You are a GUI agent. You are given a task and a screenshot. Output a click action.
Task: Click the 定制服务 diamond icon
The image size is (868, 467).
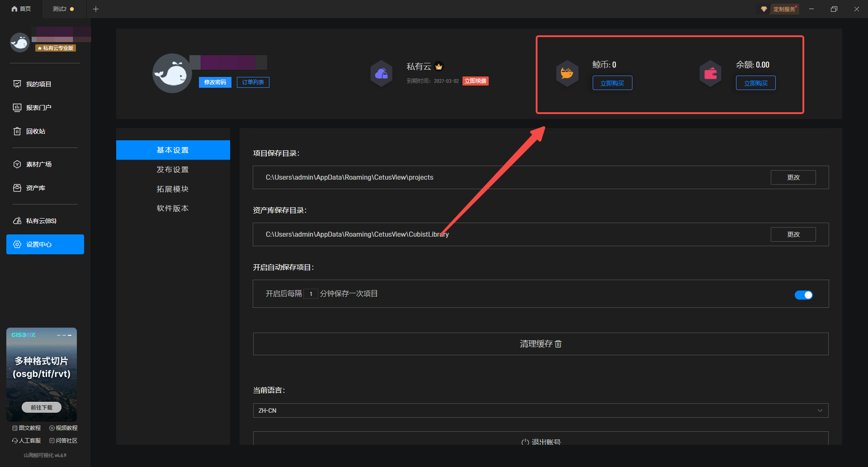click(x=764, y=9)
